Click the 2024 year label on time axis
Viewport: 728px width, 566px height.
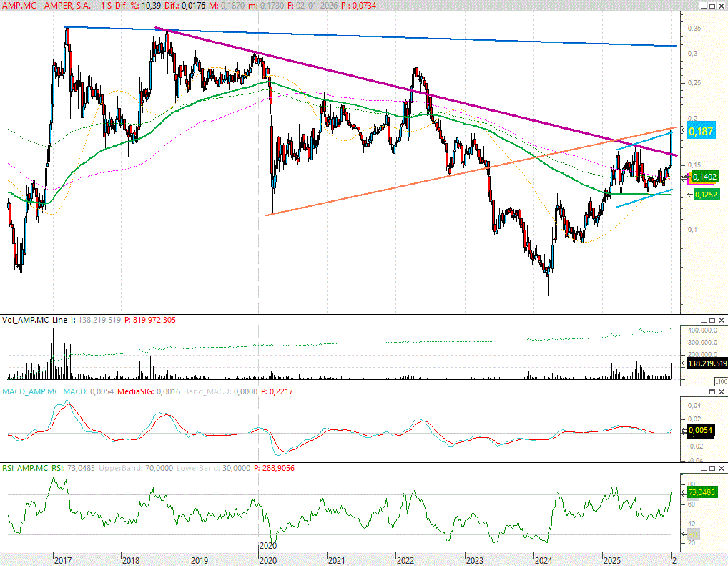pos(543,561)
